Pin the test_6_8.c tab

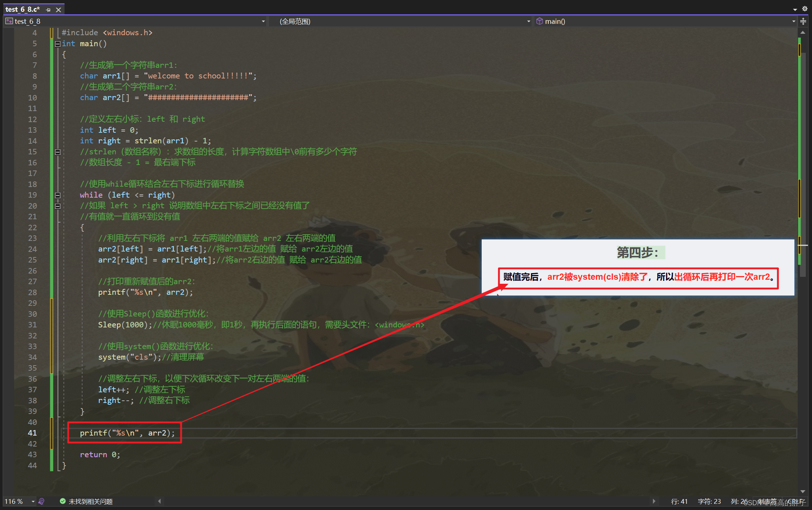(x=48, y=10)
